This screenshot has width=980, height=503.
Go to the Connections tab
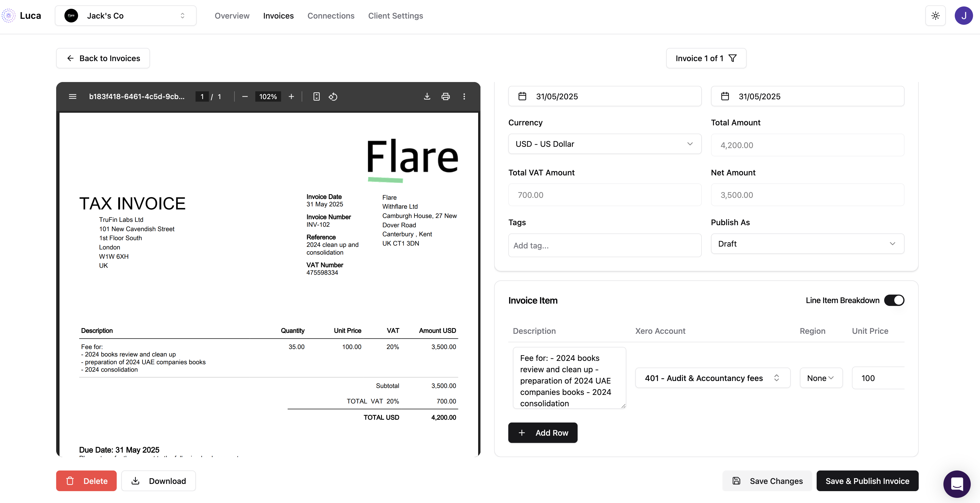[331, 16]
